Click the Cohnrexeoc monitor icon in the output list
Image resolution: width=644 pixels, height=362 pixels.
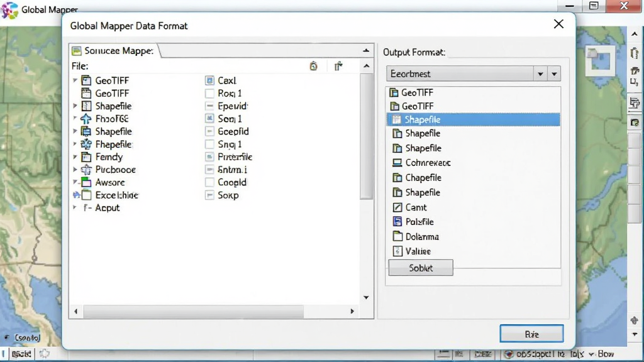pyautogui.click(x=397, y=163)
